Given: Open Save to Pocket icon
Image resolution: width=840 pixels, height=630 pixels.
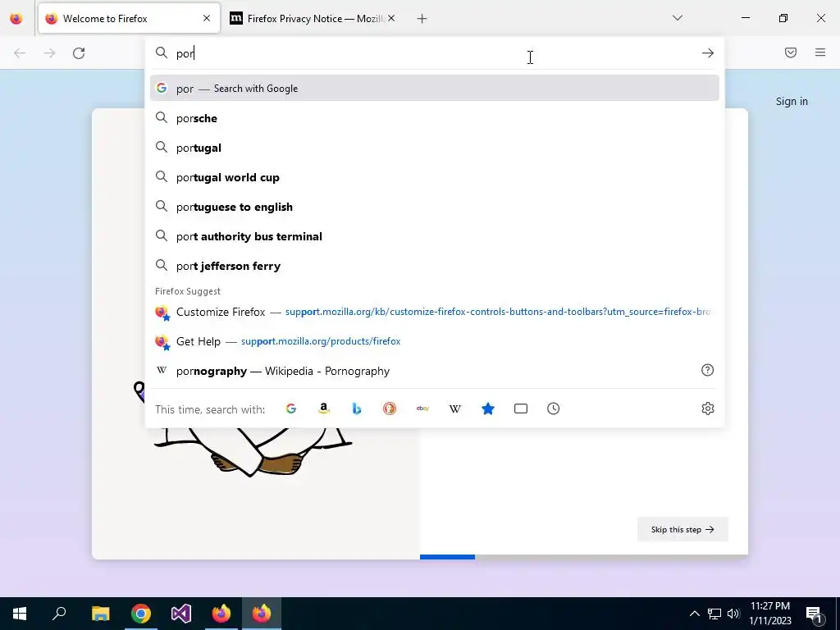Looking at the screenshot, I should pos(791,52).
